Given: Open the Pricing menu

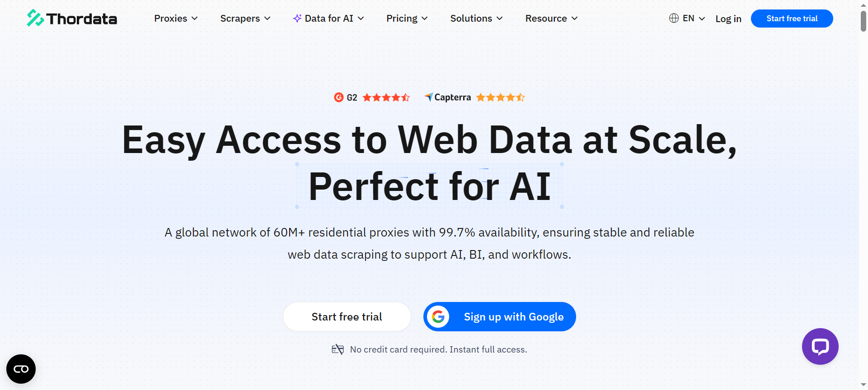Looking at the screenshot, I should click(407, 19).
